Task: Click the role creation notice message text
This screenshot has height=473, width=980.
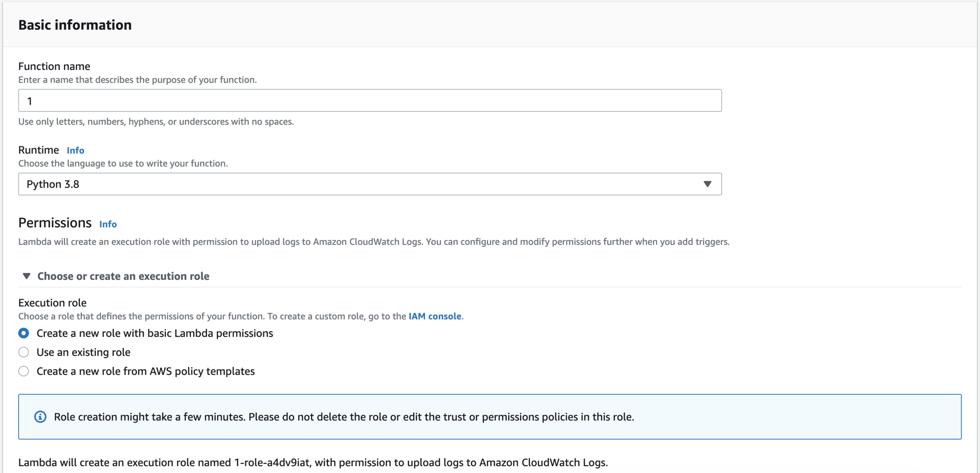Action: click(x=344, y=417)
